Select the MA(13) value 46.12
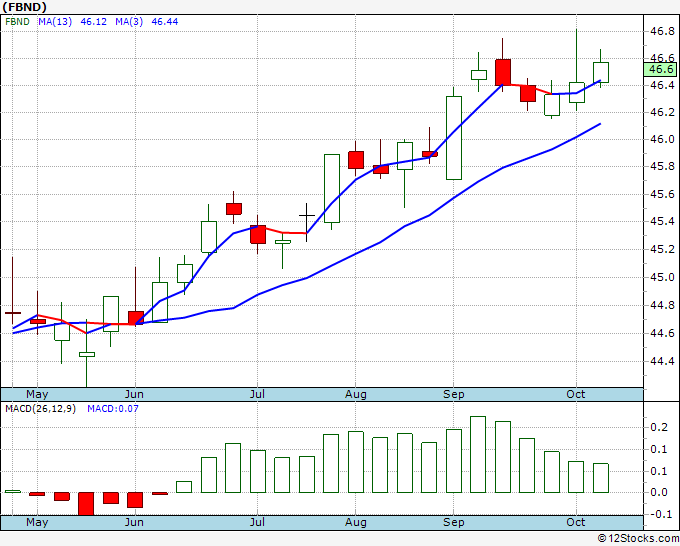Screen dimensions: 680x546 [93, 22]
